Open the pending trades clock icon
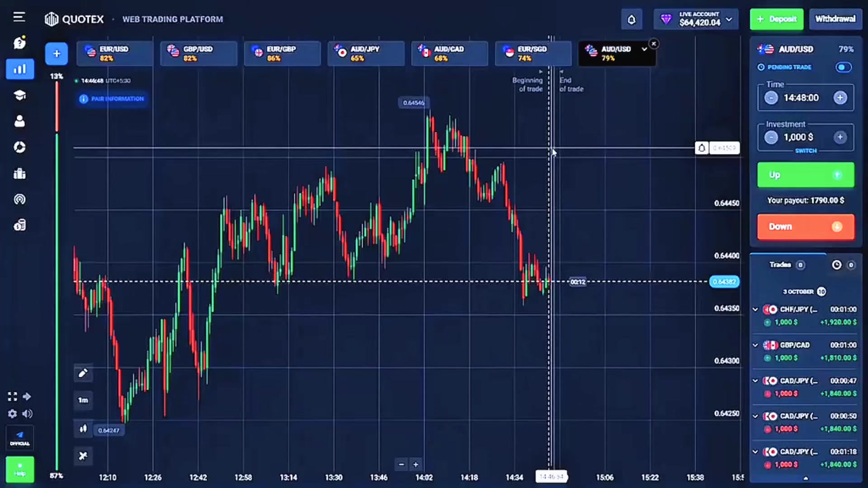The width and height of the screenshot is (868, 488). pyautogui.click(x=837, y=265)
